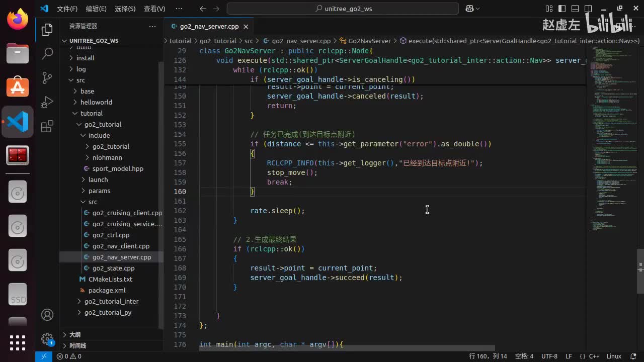The height and width of the screenshot is (362, 644).
Task: Open the Explorer view in activity bar
Action: (47, 30)
